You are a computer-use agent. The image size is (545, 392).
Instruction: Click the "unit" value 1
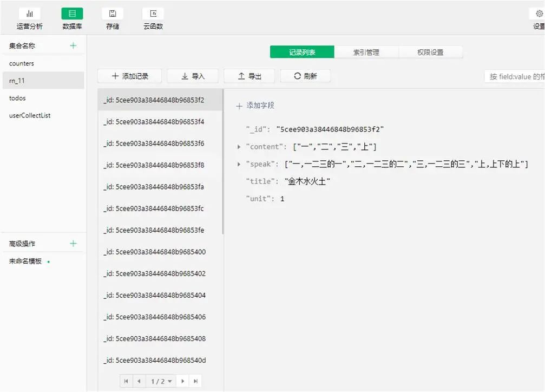[282, 199]
